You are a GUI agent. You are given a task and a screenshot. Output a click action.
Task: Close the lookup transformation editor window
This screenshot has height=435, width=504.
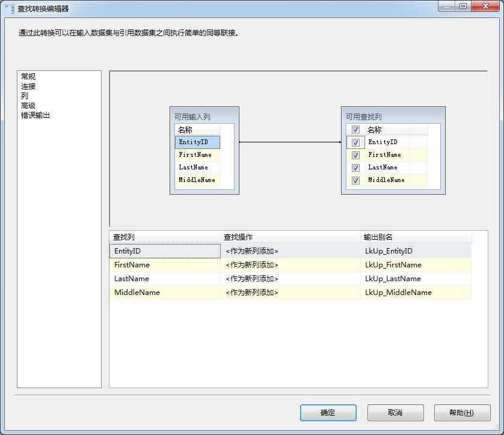pos(485,6)
